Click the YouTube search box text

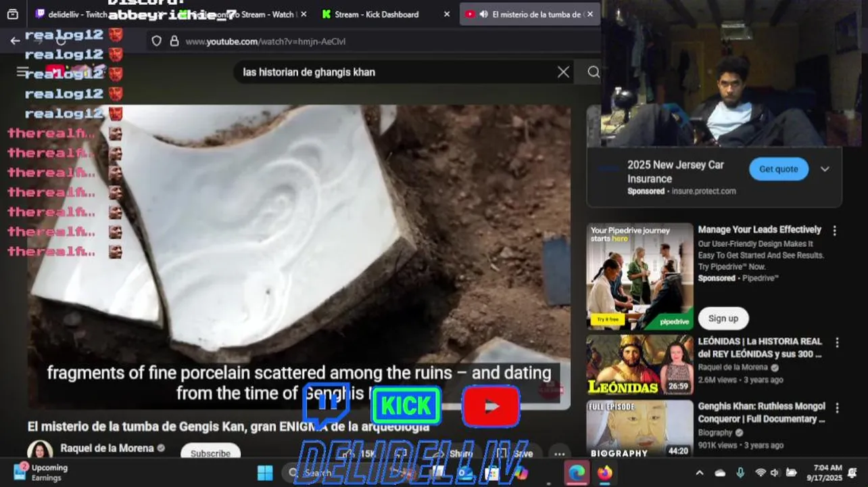309,72
